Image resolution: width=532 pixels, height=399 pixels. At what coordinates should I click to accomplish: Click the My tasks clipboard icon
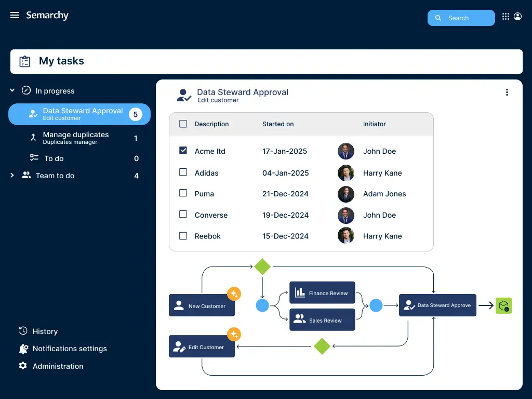[25, 61]
